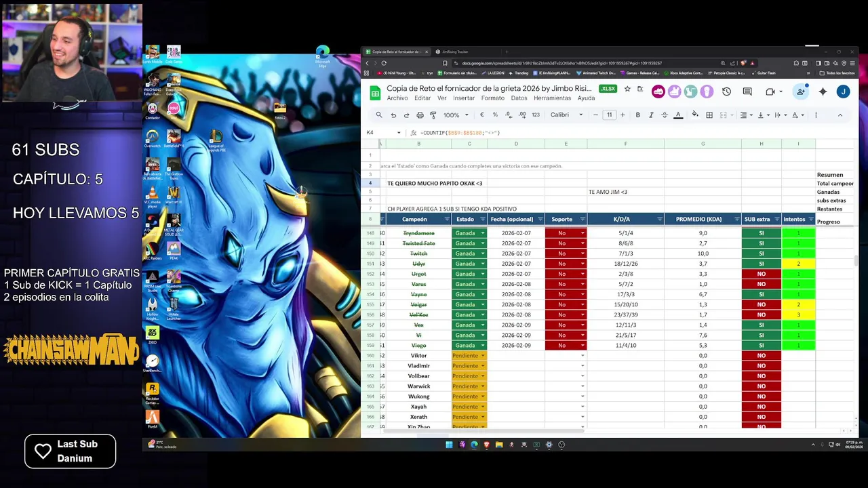Open the Herramientas menu
Viewport: 868px width, 488px height.
(552, 98)
